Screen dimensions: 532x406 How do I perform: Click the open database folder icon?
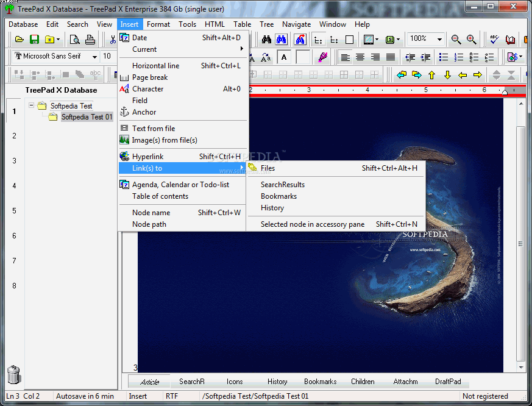coord(20,40)
